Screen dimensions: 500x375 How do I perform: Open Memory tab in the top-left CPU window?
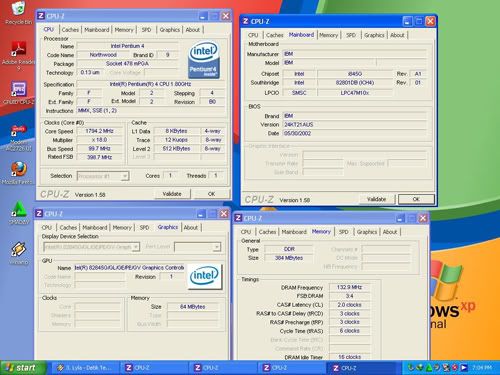[124, 30]
